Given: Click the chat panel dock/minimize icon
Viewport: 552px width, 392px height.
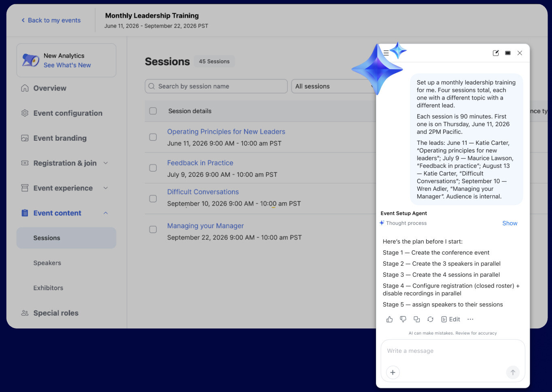Looking at the screenshot, I should [x=508, y=53].
